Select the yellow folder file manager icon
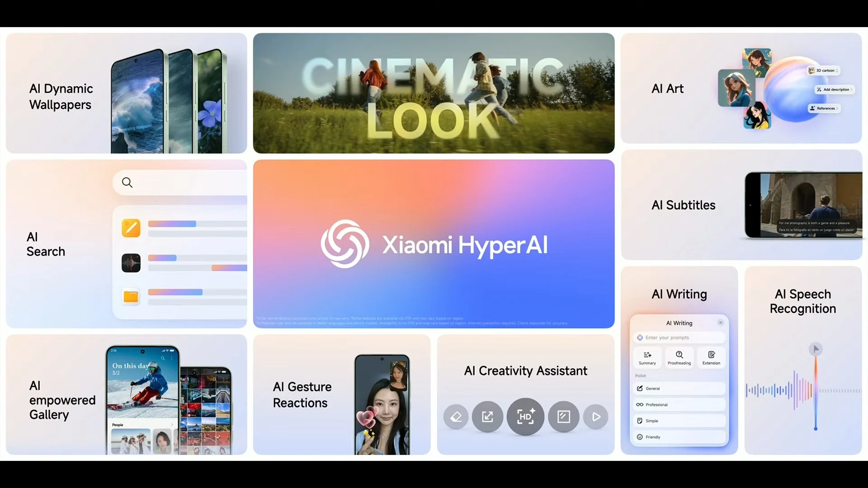This screenshot has width=868, height=488. tap(131, 297)
